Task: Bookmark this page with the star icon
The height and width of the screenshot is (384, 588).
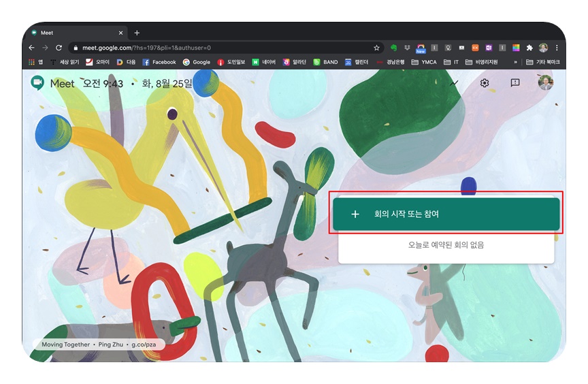Action: pos(376,48)
